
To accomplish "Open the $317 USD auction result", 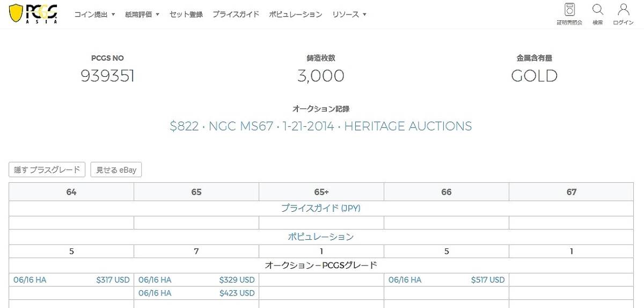I will coord(113,280).
